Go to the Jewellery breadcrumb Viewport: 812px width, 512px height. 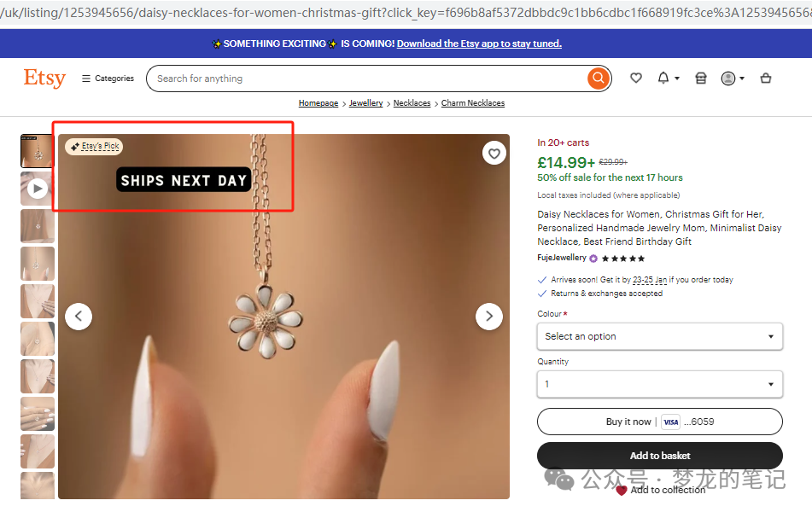[x=365, y=103]
